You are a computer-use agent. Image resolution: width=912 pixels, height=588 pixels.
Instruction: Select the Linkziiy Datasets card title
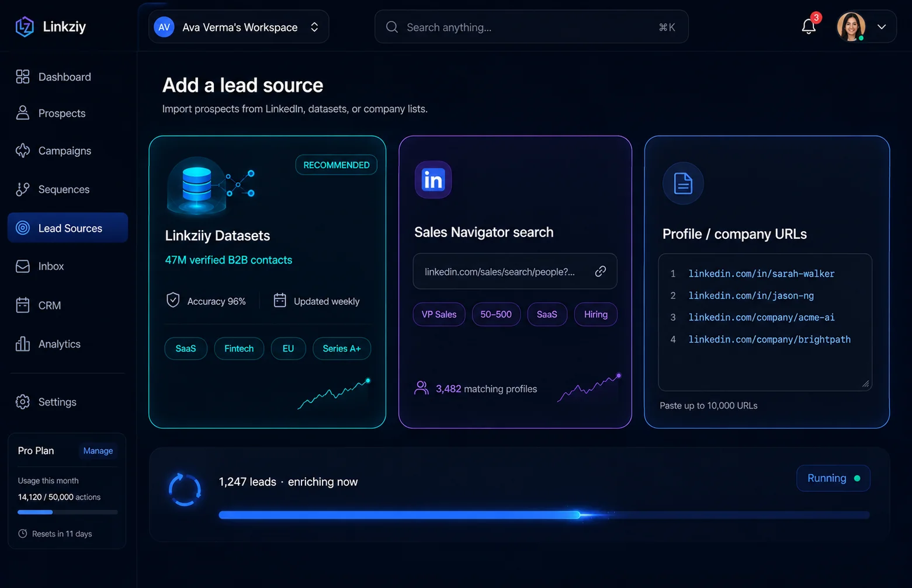(x=217, y=236)
